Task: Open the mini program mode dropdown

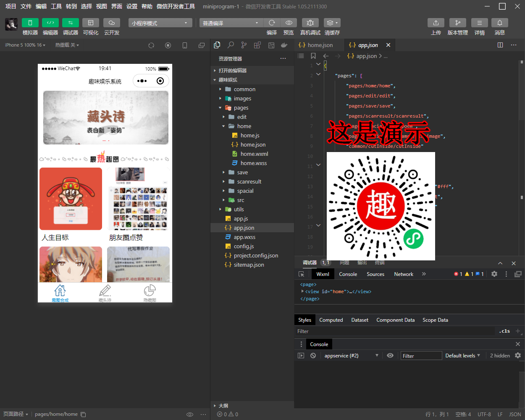Action: [x=160, y=23]
